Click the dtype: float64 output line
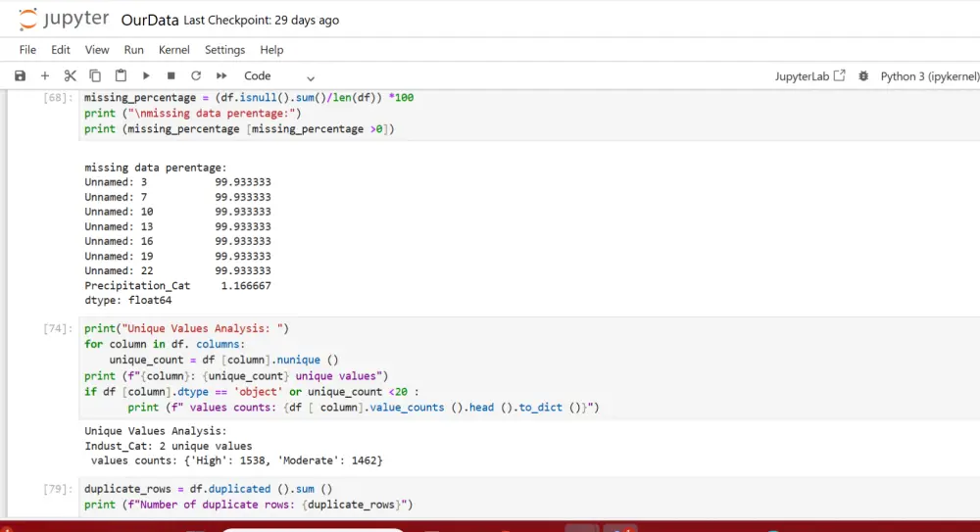 coord(128,300)
